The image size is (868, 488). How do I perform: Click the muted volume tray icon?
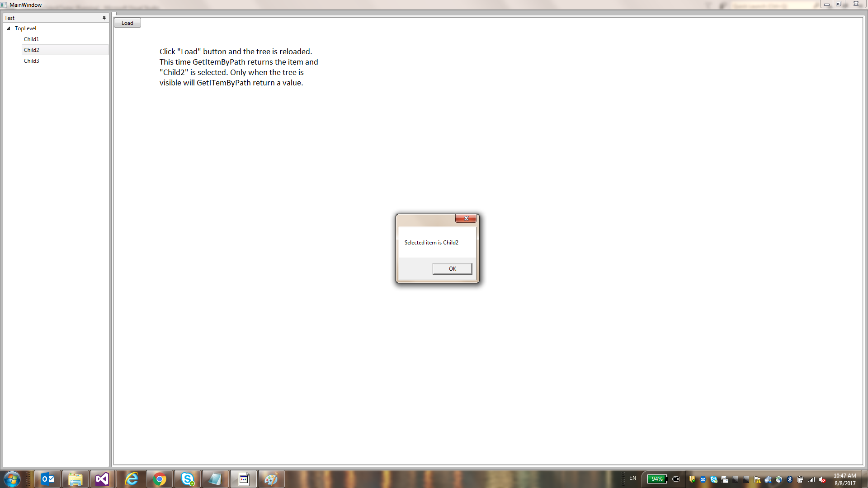click(x=822, y=479)
